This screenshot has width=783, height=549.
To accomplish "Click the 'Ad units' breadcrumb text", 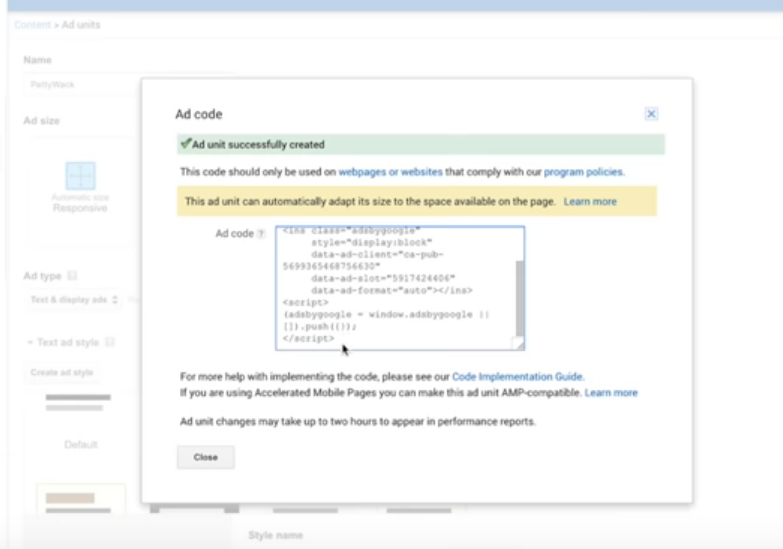I will [x=81, y=24].
